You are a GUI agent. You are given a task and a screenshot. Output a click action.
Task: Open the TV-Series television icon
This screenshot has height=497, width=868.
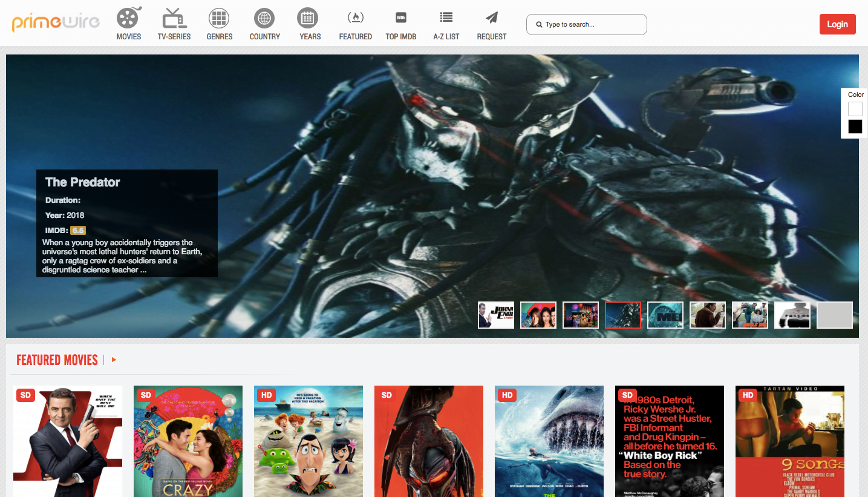[174, 18]
